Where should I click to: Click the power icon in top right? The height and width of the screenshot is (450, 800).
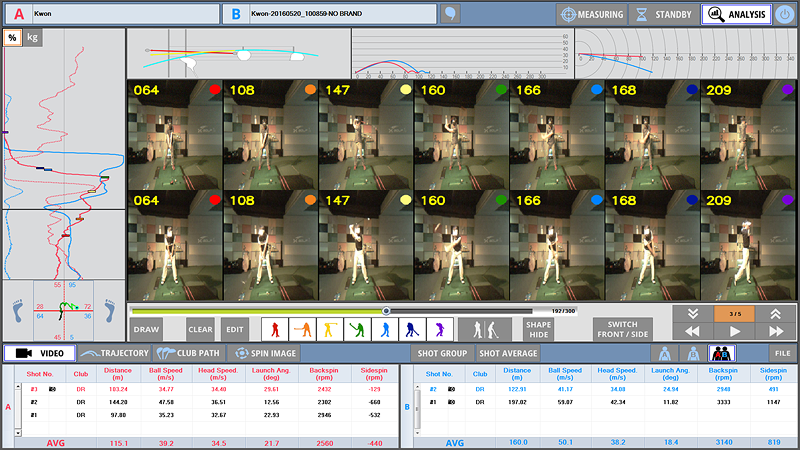pos(786,14)
